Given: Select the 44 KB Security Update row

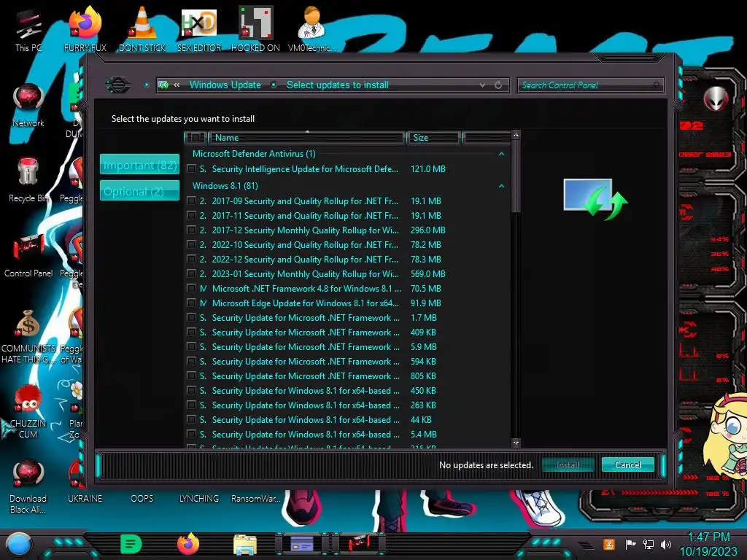Looking at the screenshot, I should point(348,419).
